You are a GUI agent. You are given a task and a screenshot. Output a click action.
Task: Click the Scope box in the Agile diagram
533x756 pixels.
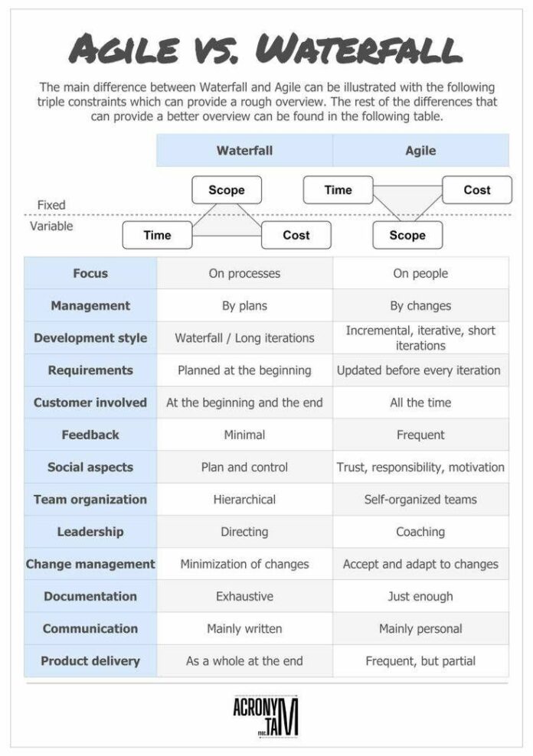407,235
